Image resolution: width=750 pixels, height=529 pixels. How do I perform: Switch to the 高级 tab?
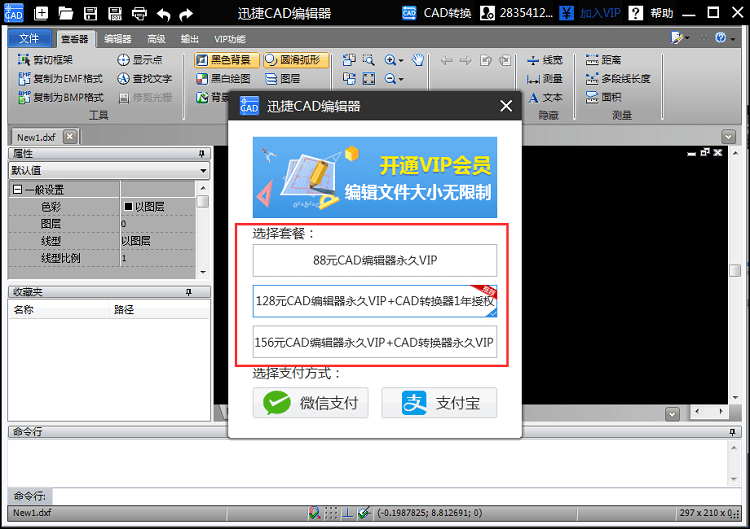coord(156,39)
